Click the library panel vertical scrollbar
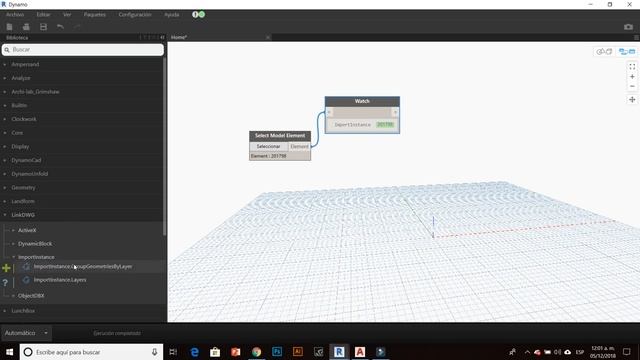640x360 pixels. pos(164,147)
